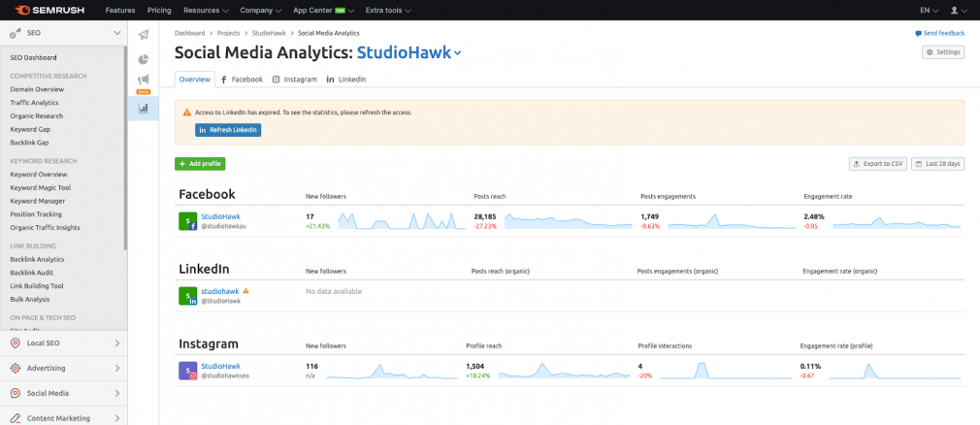The height and width of the screenshot is (425, 980).
Task: Go to Projects breadcrumb
Action: click(228, 33)
